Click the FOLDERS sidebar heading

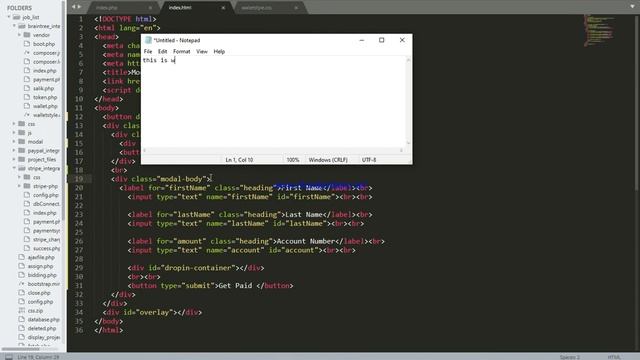[19, 8]
